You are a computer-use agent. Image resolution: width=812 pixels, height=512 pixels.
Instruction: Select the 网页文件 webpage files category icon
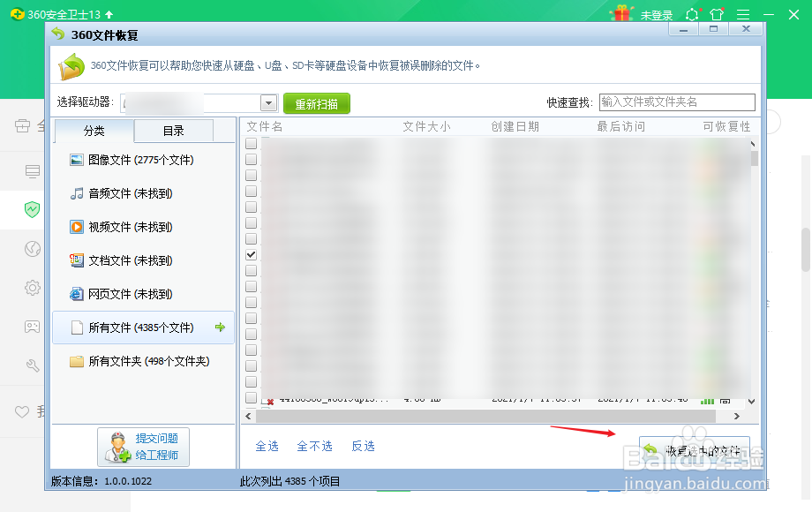[x=78, y=294]
